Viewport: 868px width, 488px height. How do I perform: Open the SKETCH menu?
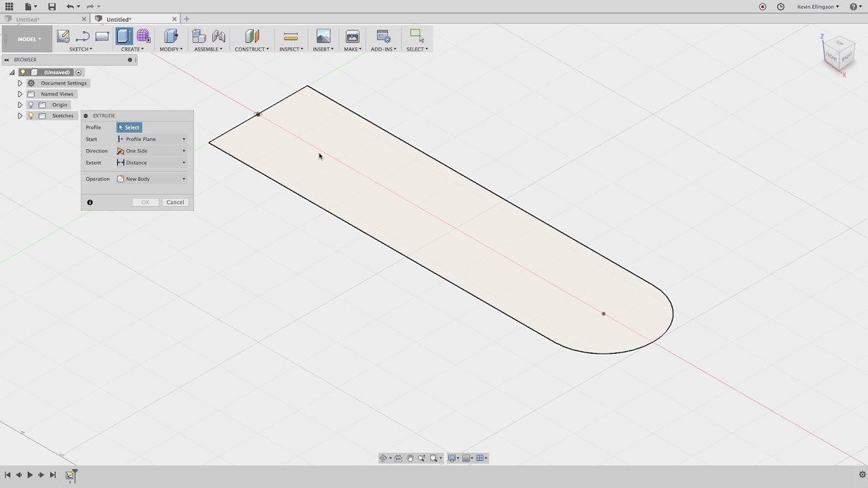pyautogui.click(x=81, y=49)
